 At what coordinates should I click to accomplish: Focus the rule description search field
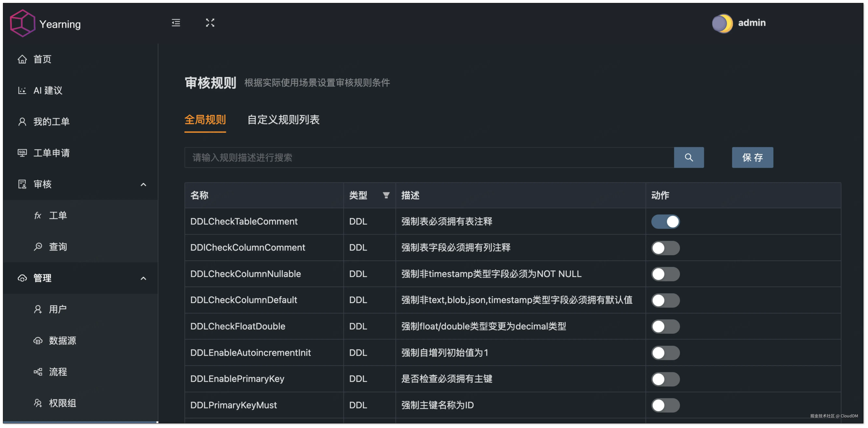coord(428,157)
